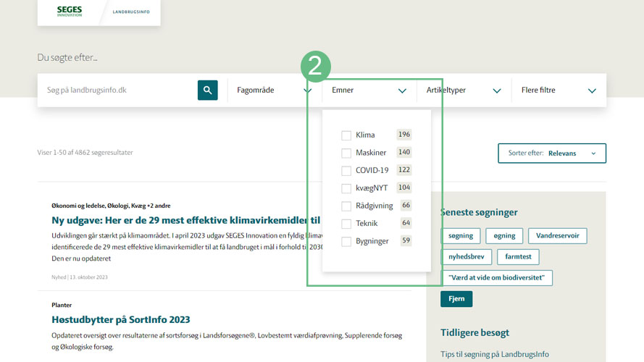644x362 pixels.
Task: Collapse the Emner dropdown
Action: tap(369, 90)
